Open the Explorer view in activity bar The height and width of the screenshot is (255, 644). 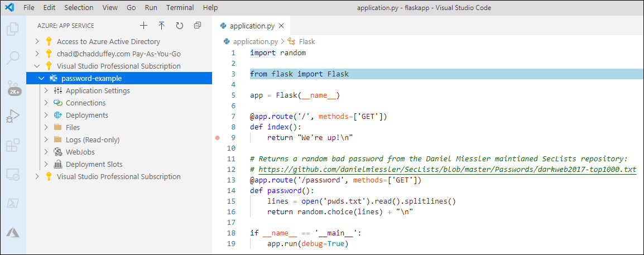click(x=13, y=28)
